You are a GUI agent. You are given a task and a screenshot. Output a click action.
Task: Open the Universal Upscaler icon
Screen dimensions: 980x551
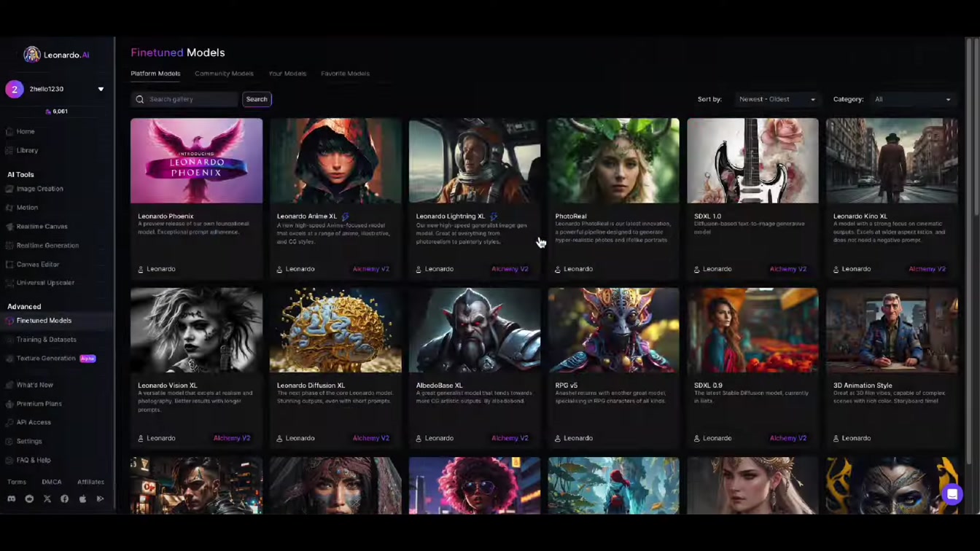point(9,283)
